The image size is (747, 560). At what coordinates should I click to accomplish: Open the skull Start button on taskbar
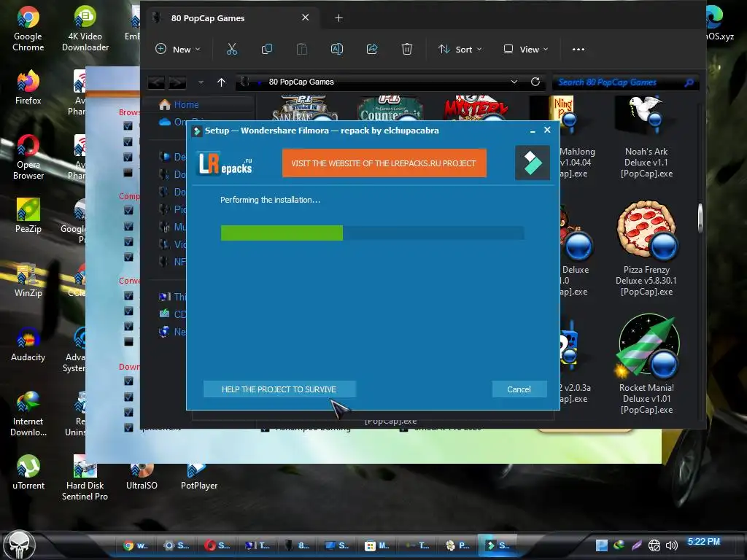click(19, 545)
